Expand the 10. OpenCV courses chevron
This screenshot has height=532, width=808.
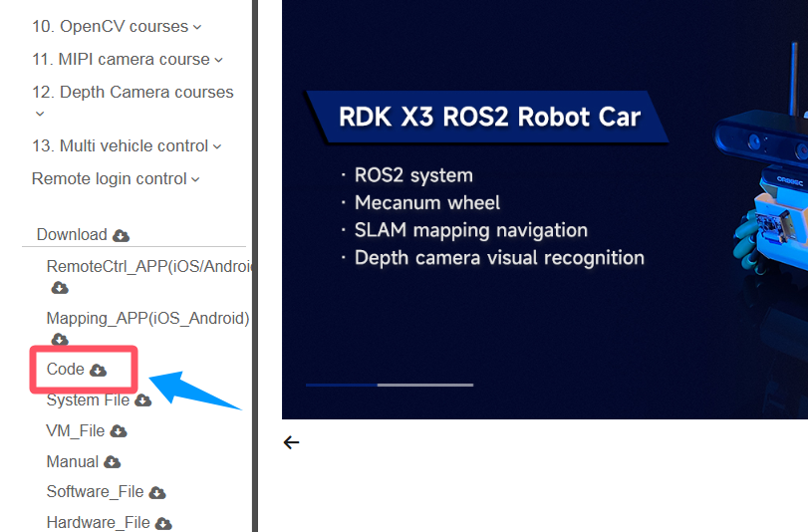point(197,27)
